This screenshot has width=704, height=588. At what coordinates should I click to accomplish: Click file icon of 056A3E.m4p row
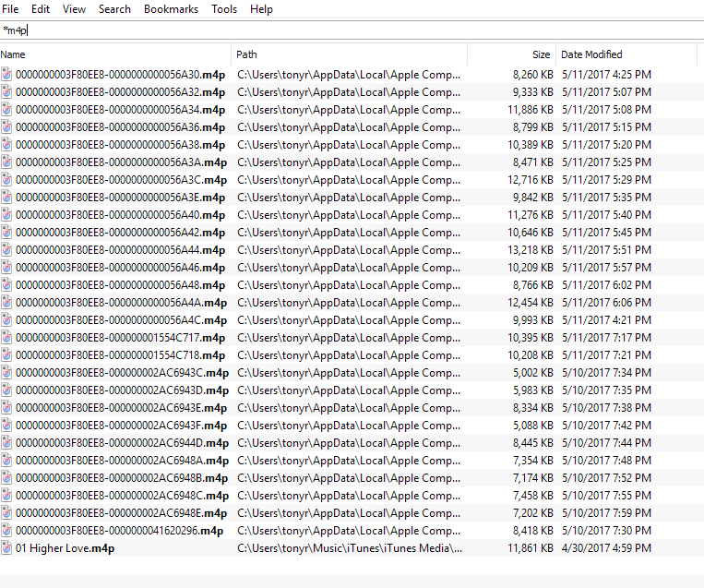(6, 198)
